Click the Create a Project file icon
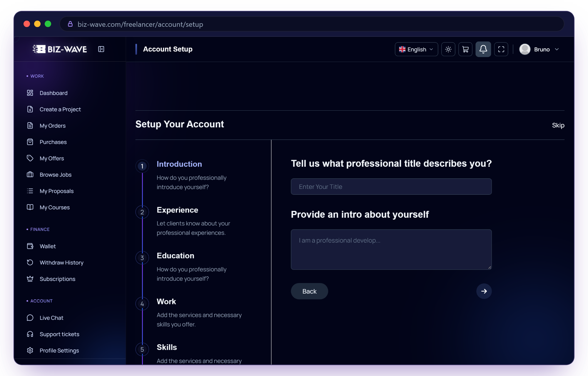This screenshot has height=376, width=588. coord(30,109)
